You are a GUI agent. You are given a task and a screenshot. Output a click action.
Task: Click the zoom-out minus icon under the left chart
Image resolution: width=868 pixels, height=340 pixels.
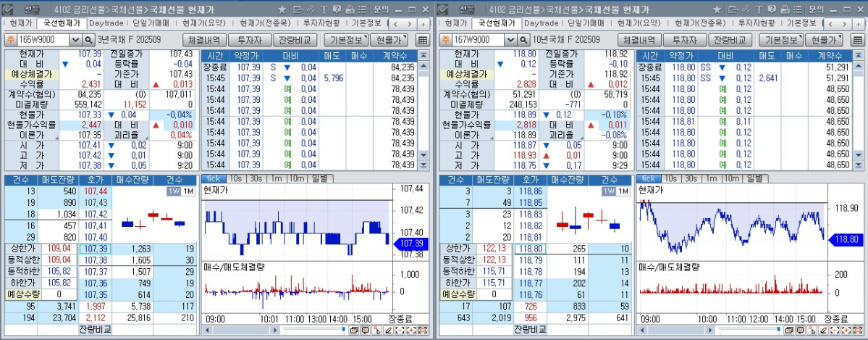[400, 331]
